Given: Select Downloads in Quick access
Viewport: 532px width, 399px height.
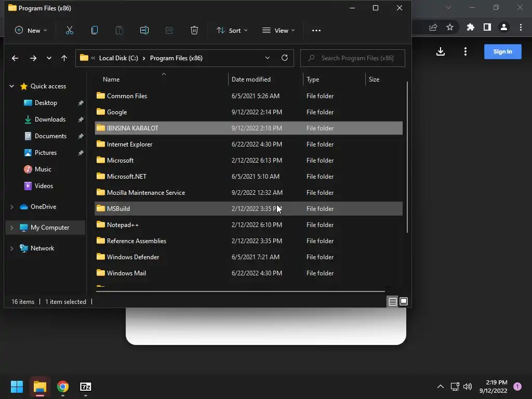Looking at the screenshot, I should click(x=50, y=119).
